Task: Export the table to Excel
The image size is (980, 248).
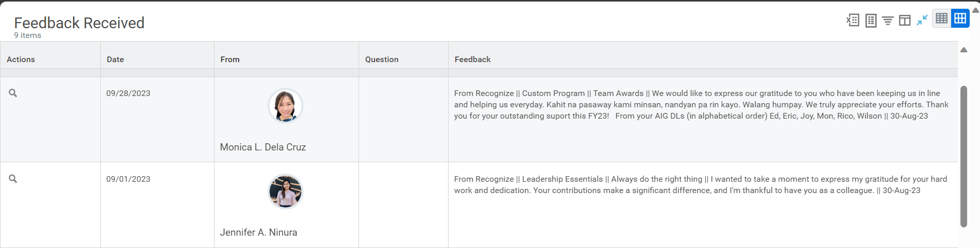Action: pyautogui.click(x=853, y=20)
